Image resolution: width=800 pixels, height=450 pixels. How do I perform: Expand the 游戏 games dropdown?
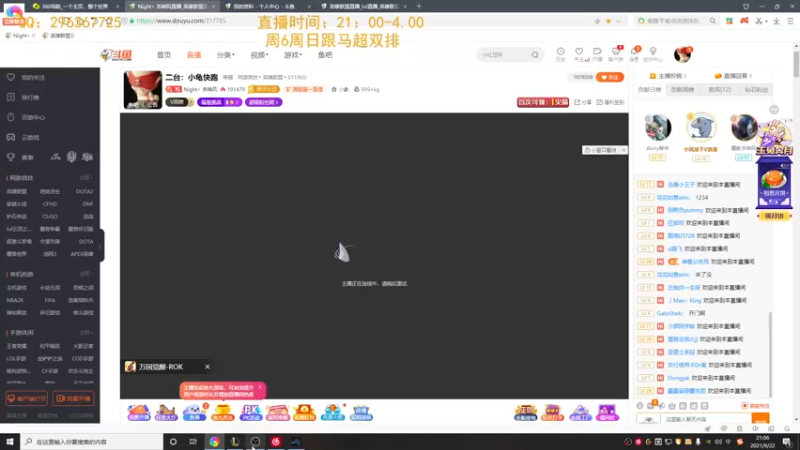pos(293,55)
